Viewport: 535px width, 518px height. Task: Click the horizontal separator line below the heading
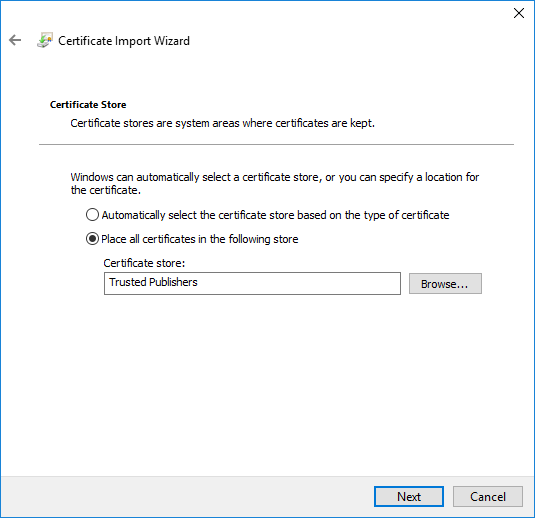point(276,145)
